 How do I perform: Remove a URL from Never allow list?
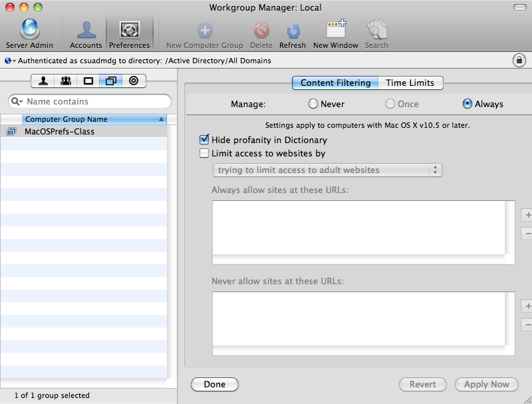527,325
